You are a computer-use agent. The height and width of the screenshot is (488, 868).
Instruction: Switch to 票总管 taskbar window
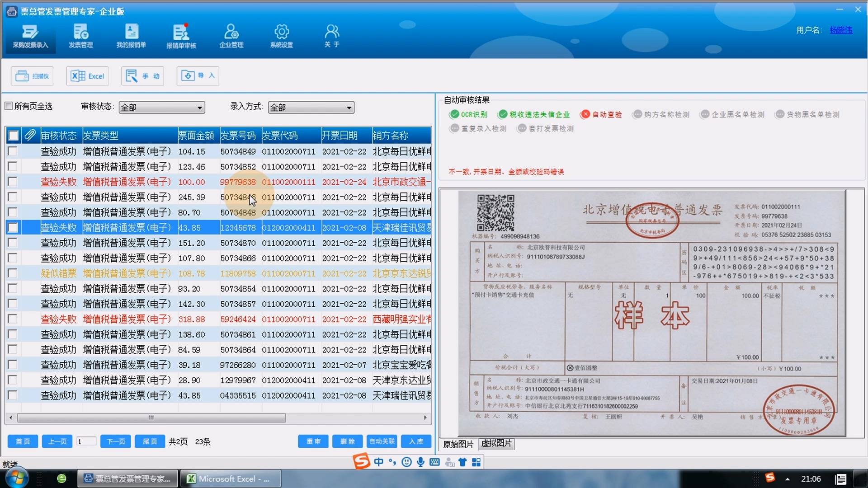[128, 479]
